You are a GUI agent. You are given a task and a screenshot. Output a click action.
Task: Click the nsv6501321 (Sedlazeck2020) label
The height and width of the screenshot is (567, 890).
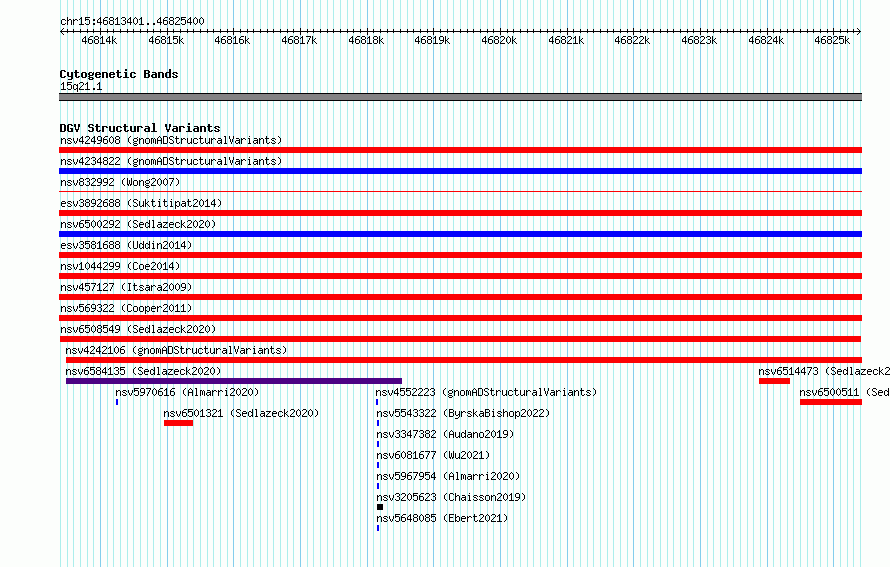click(x=241, y=413)
